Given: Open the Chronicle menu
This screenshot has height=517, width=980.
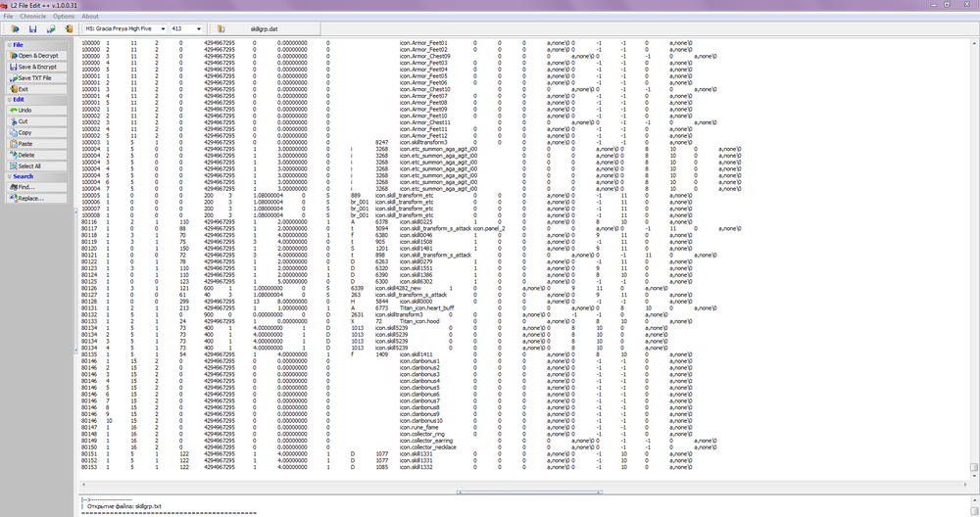Looking at the screenshot, I should [32, 17].
